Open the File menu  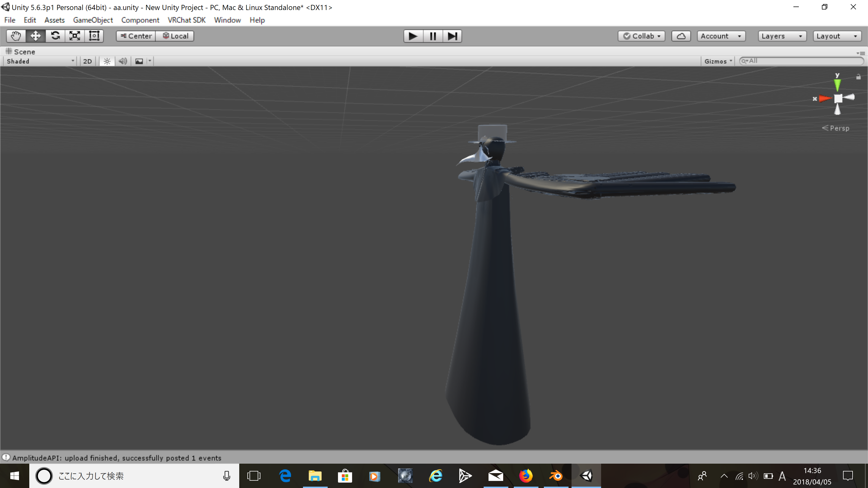pyautogui.click(x=10, y=20)
